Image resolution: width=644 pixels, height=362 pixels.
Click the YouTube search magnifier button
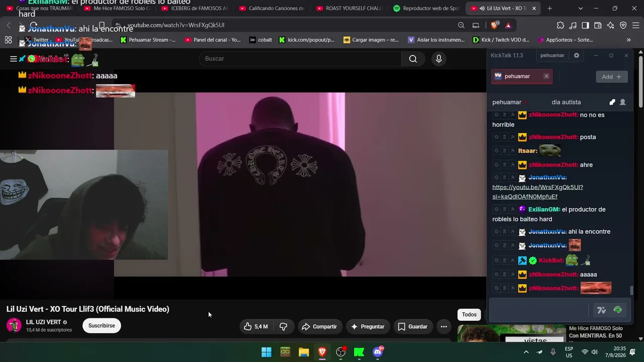point(413,59)
